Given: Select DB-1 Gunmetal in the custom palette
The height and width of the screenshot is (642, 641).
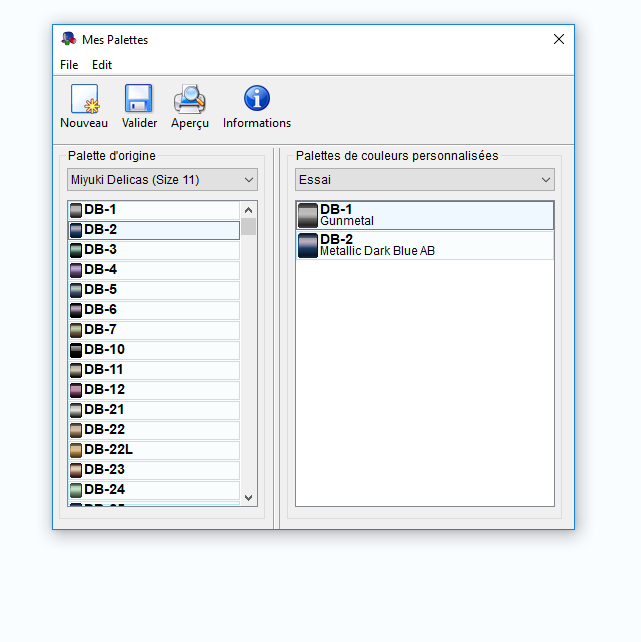Looking at the screenshot, I should pyautogui.click(x=425, y=215).
